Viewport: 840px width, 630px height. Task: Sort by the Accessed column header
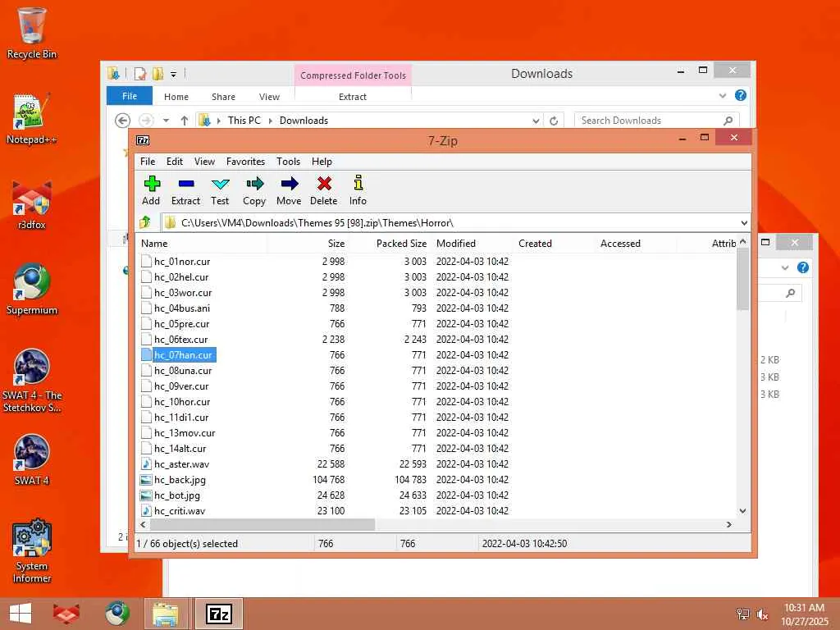coord(636,243)
